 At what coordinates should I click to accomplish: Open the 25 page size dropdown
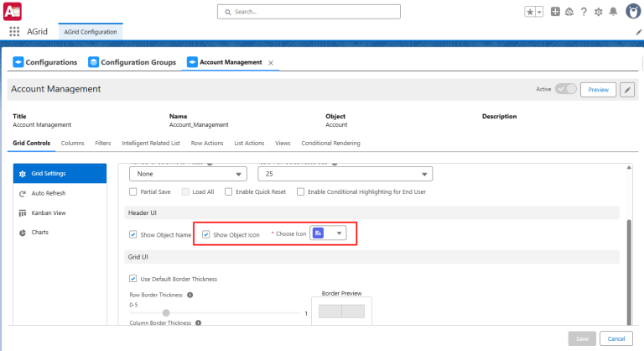click(345, 174)
